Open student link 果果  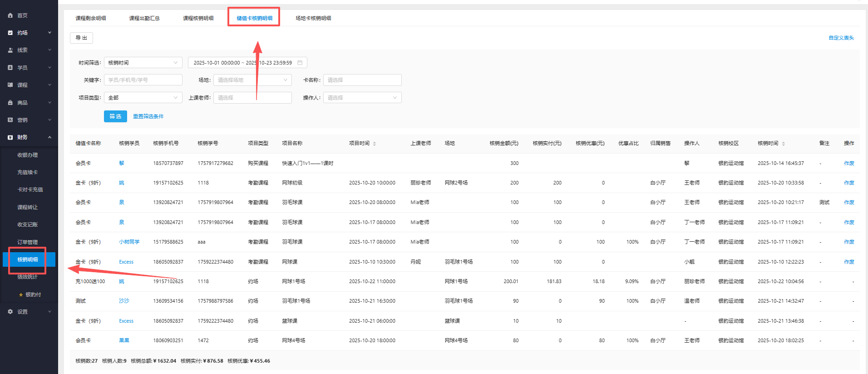coord(124,340)
